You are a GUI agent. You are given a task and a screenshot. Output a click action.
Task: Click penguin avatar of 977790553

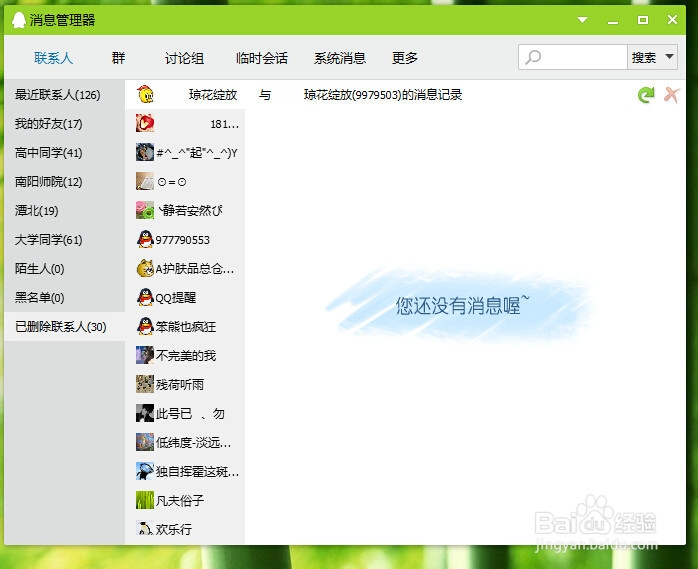pyautogui.click(x=145, y=239)
